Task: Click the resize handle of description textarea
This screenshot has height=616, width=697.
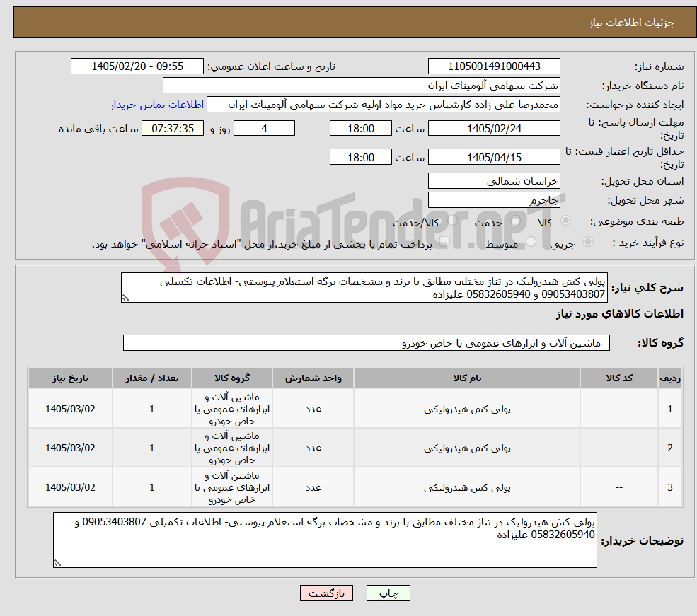Action: pyautogui.click(x=125, y=298)
